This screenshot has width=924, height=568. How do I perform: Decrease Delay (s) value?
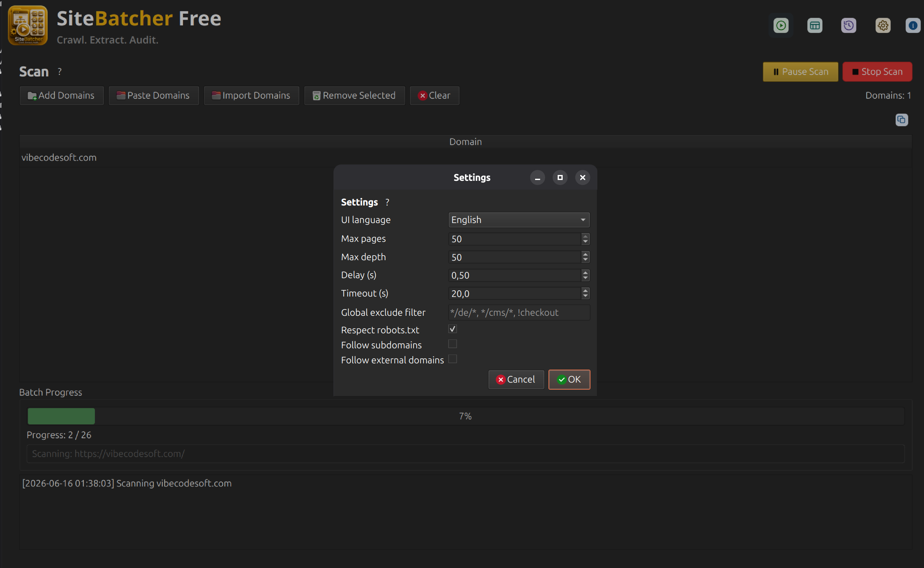(x=585, y=278)
